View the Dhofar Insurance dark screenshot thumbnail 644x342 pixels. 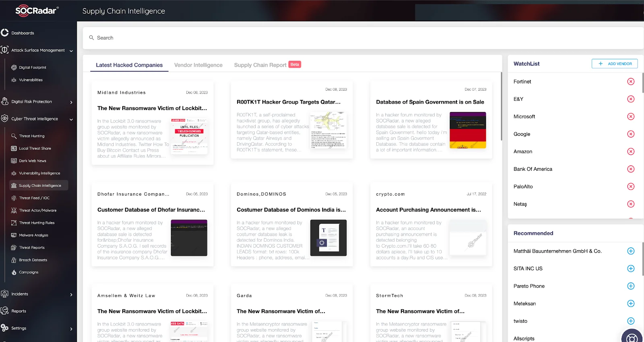click(x=189, y=238)
